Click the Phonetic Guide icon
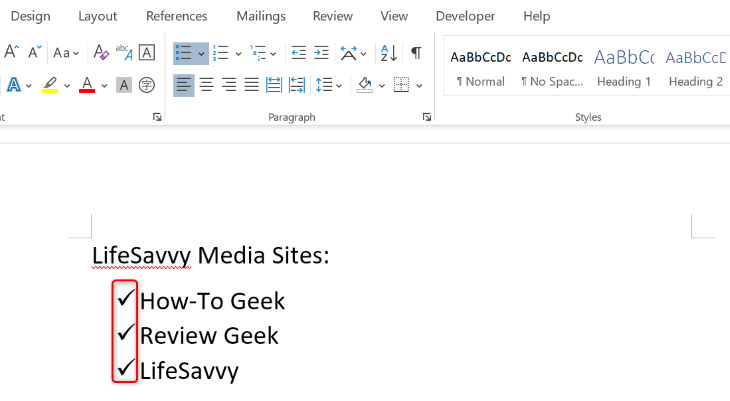Viewport: 730px width, 401px height. [x=124, y=52]
